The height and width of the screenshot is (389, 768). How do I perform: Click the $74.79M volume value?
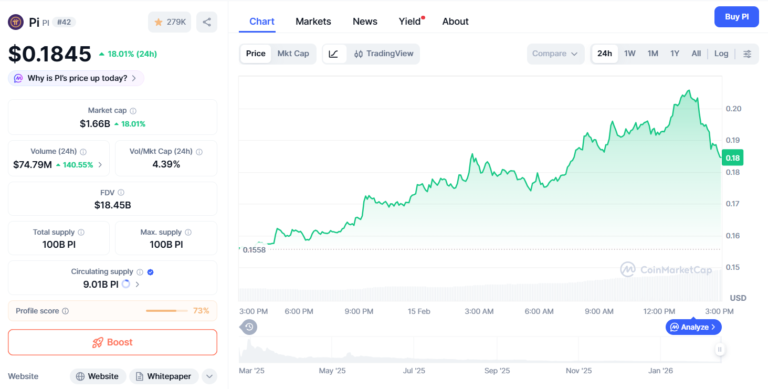(32, 165)
